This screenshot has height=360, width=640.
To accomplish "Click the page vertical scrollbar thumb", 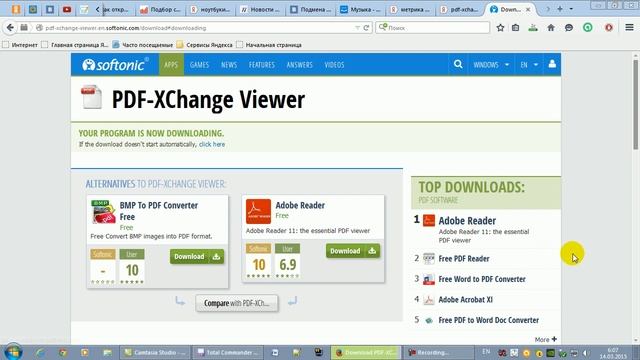I will pos(636,104).
